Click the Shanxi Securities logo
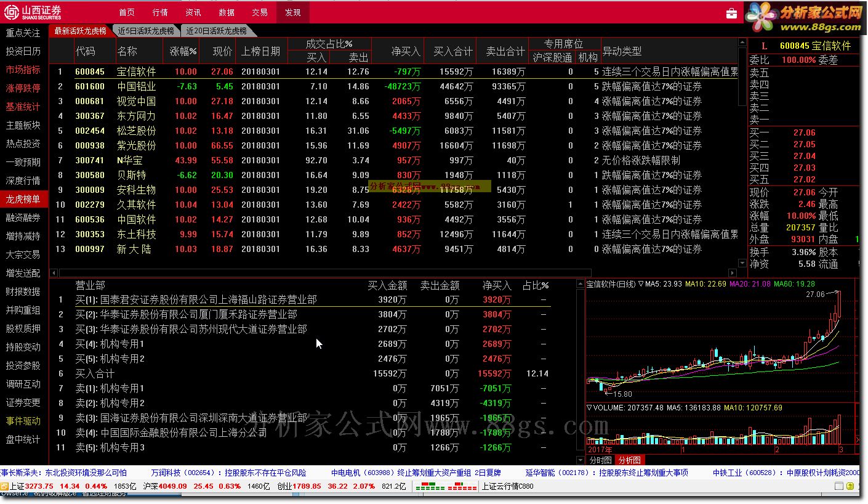This screenshot has width=868, height=504. (x=33, y=12)
